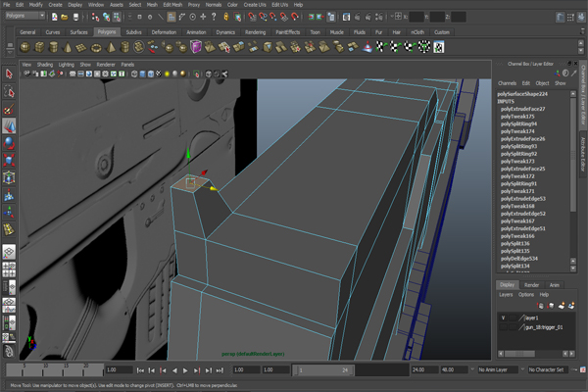Screen dimensions: 588x392
Task: Switch to single perspective view layout
Action: coord(9,252)
